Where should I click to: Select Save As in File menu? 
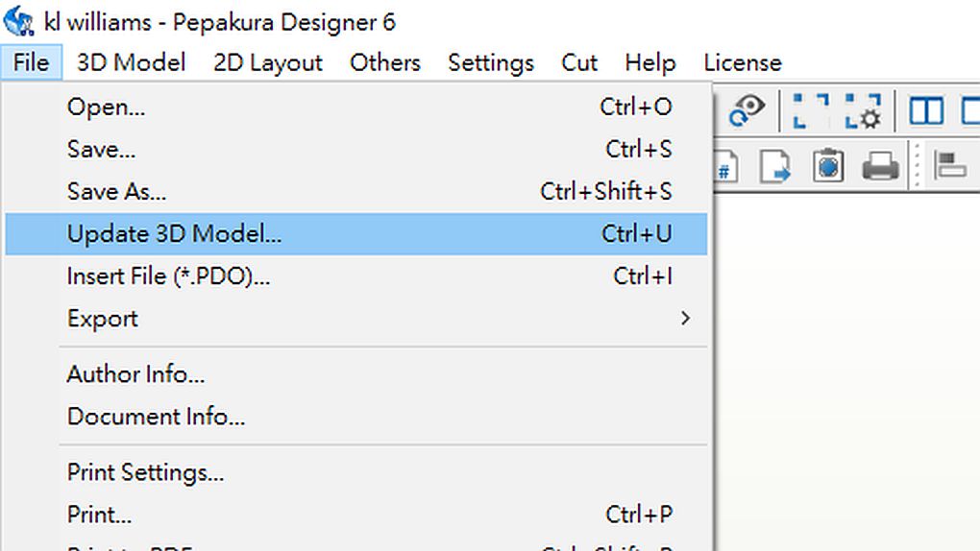coord(116,191)
